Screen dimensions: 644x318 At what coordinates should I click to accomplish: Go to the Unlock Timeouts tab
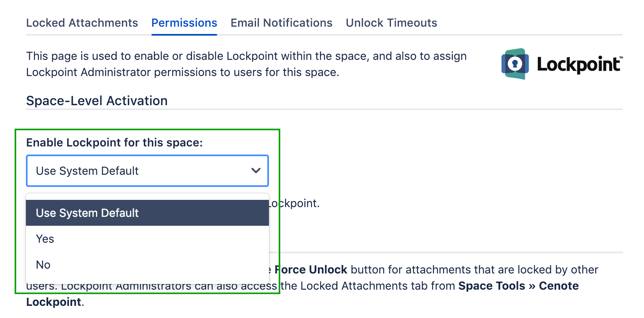pyautogui.click(x=391, y=23)
